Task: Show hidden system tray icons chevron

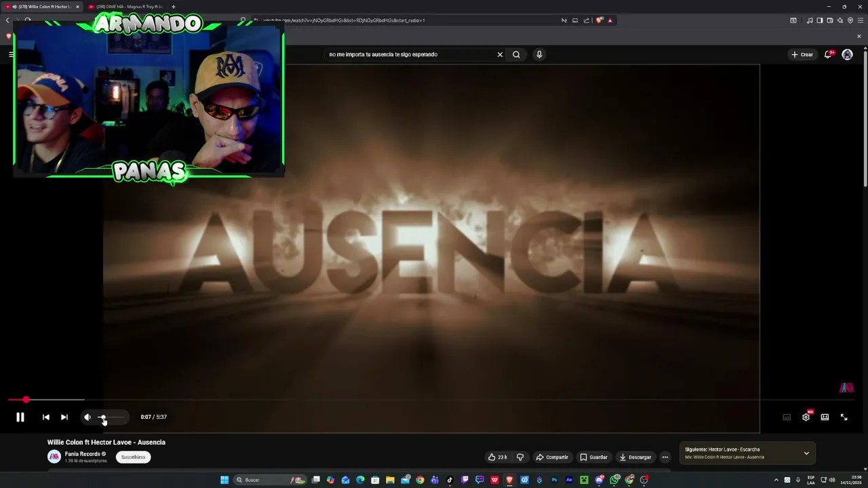Action: (776, 480)
